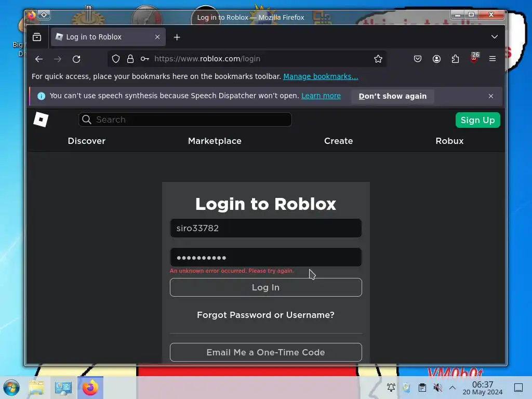Viewport: 532px width, 399px height.
Task: Click the info icon in the notification bar
Action: pyautogui.click(x=42, y=96)
